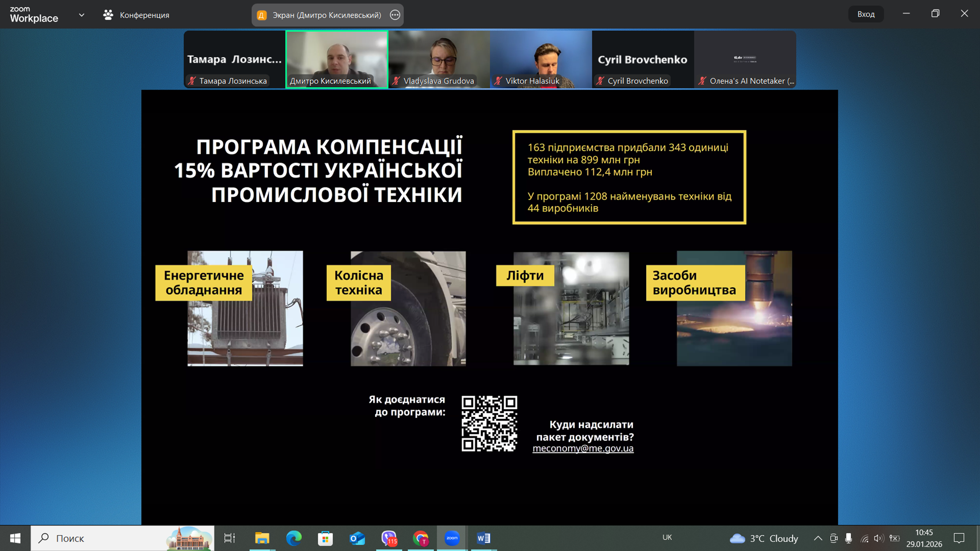Click the volume speaker tray icon
Image resolution: width=980 pixels, height=551 pixels.
coord(878,538)
